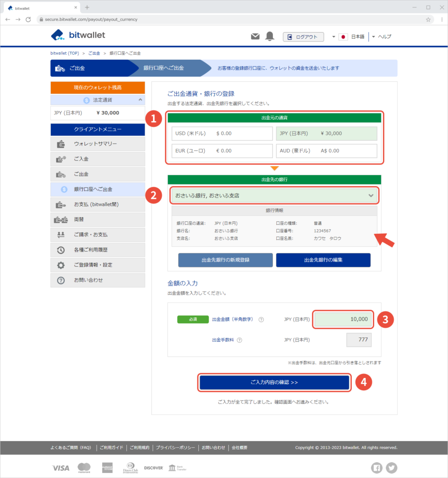Open ご出金 withdrawal sidebar menu item

tap(98, 175)
